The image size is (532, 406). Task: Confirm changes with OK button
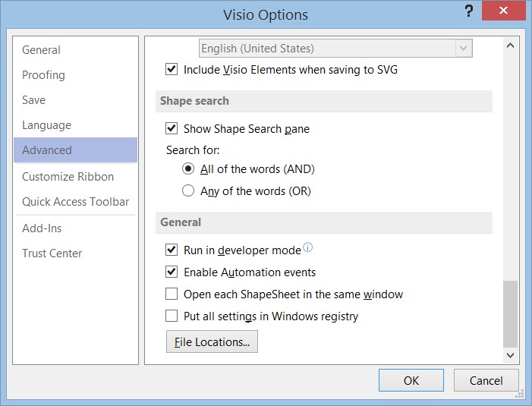coord(411,380)
